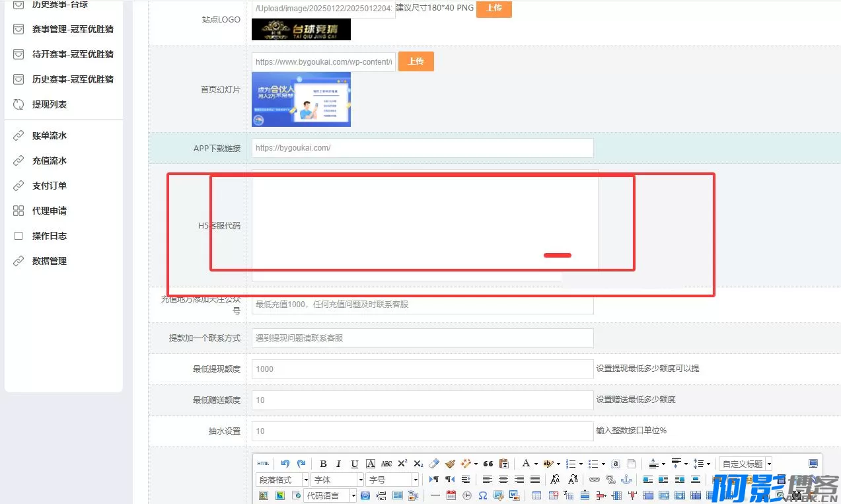
Task: Open font color picker A icon
Action: pyautogui.click(x=526, y=464)
